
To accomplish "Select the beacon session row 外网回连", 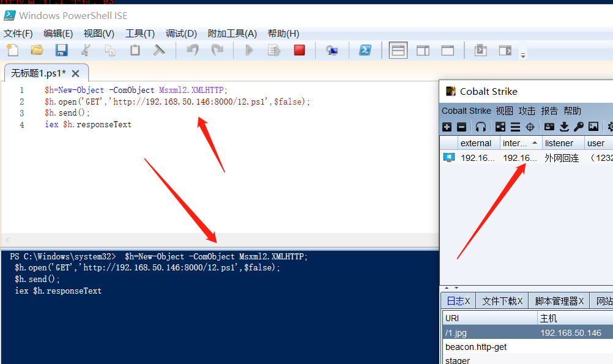I will coord(527,158).
